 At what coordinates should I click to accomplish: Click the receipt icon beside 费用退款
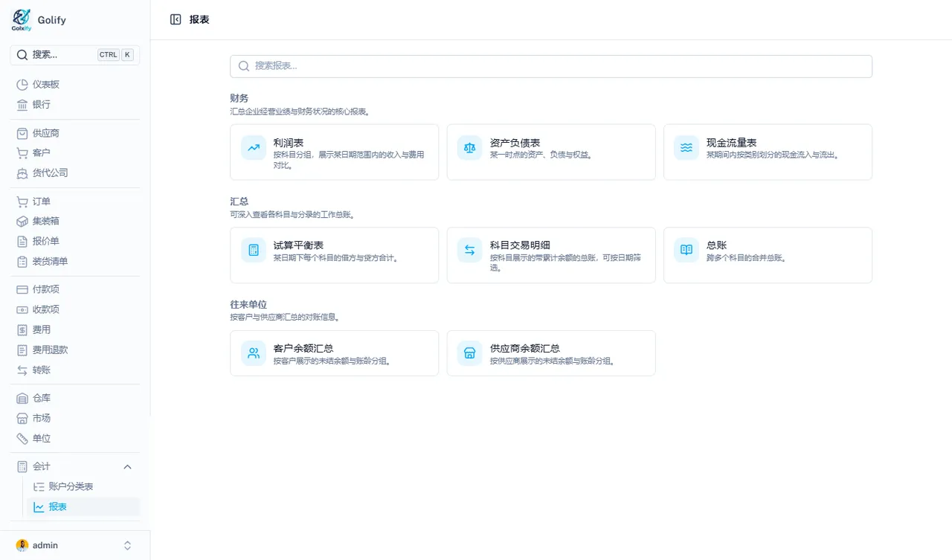[22, 350]
